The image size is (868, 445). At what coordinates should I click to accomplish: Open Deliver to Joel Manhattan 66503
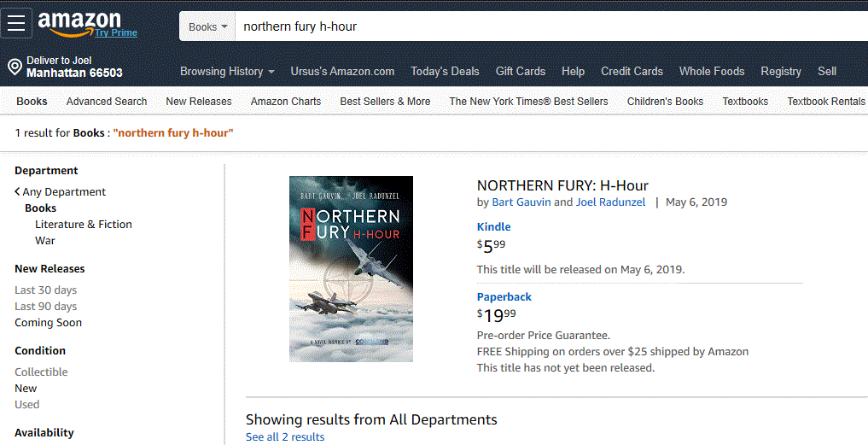[x=74, y=67]
